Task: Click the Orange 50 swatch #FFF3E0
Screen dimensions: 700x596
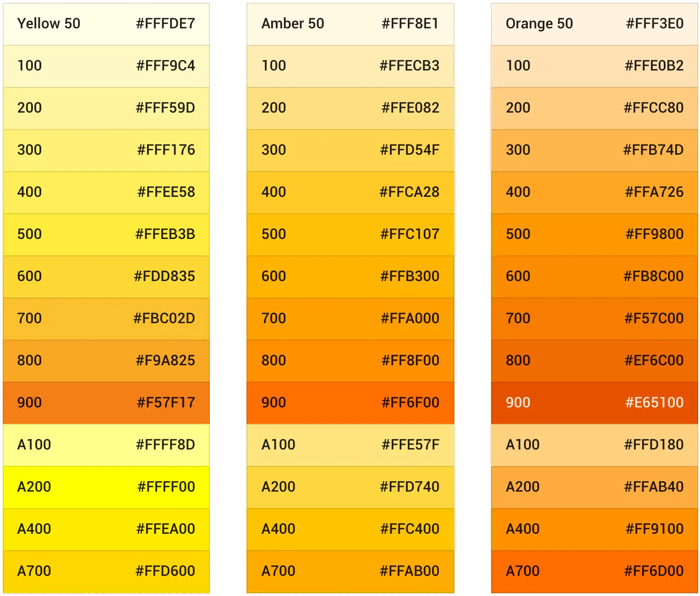Action: pyautogui.click(x=595, y=24)
